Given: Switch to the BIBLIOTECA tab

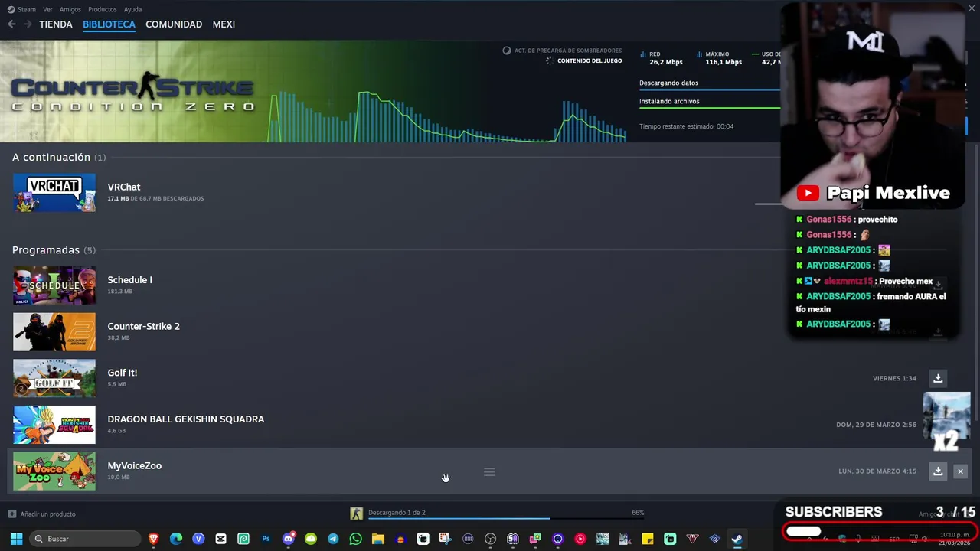Looking at the screenshot, I should (x=109, y=24).
